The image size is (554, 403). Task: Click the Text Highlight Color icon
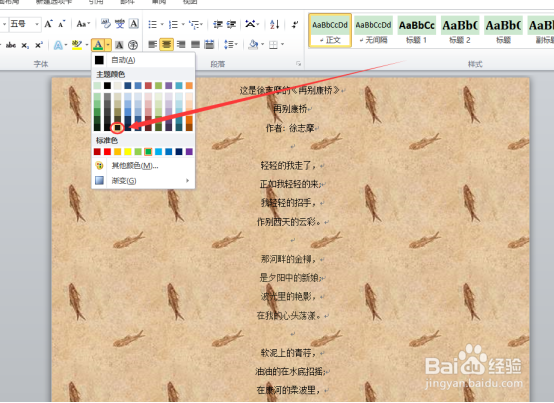coord(77,45)
